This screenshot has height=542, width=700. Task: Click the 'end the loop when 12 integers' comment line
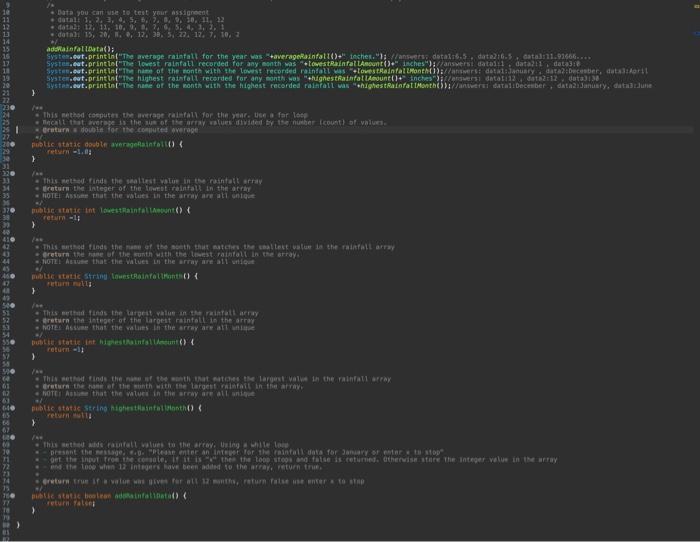coord(179,467)
